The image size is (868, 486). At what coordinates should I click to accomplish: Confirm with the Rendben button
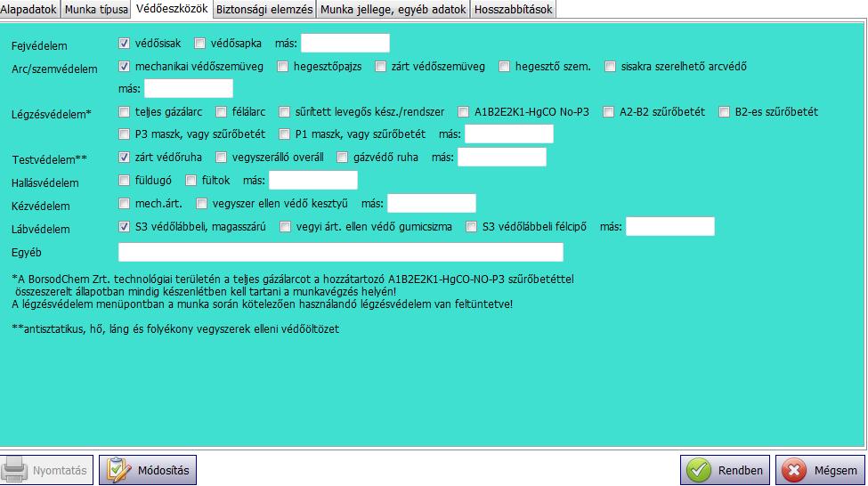click(x=726, y=471)
